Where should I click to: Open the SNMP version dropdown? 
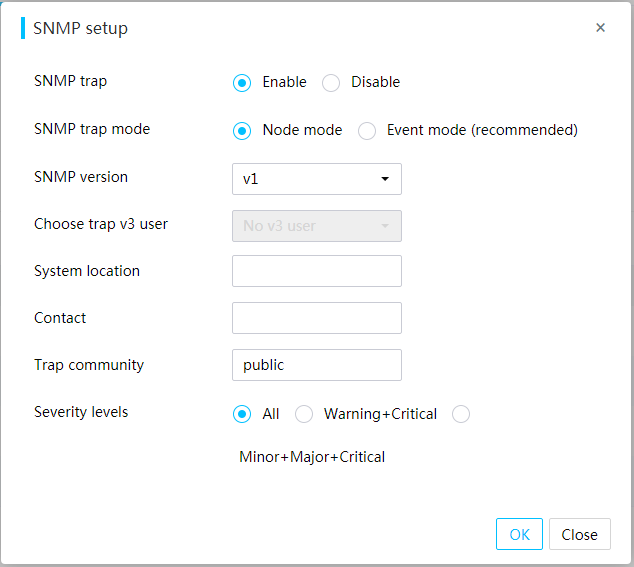click(x=317, y=179)
